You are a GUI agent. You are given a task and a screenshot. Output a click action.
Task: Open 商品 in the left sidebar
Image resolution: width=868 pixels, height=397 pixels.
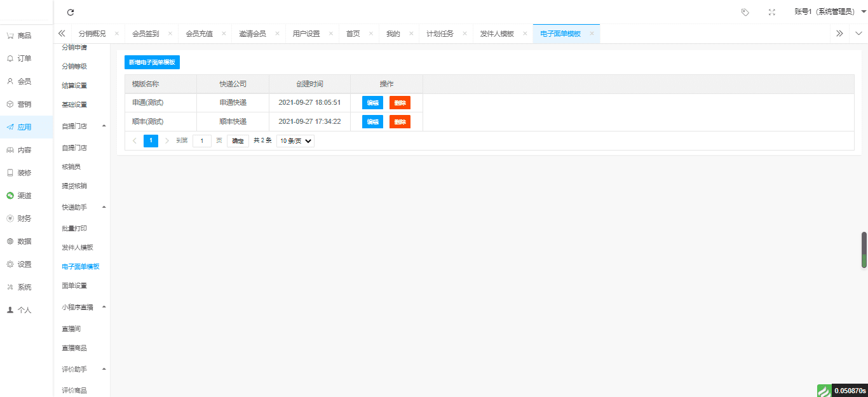click(24, 36)
